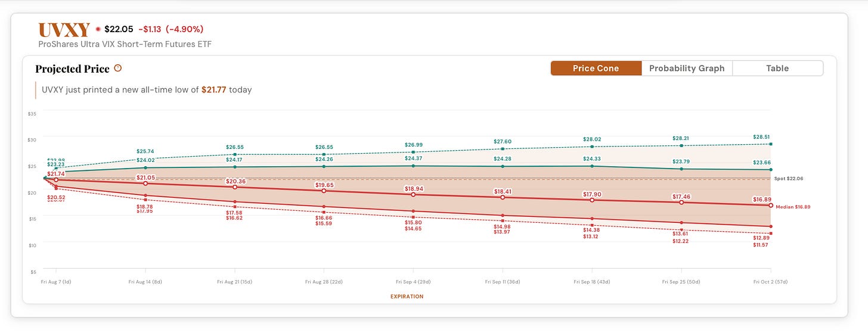The width and height of the screenshot is (868, 336).
Task: Click the $17.90 median marker for Sep 18
Action: 592,200
